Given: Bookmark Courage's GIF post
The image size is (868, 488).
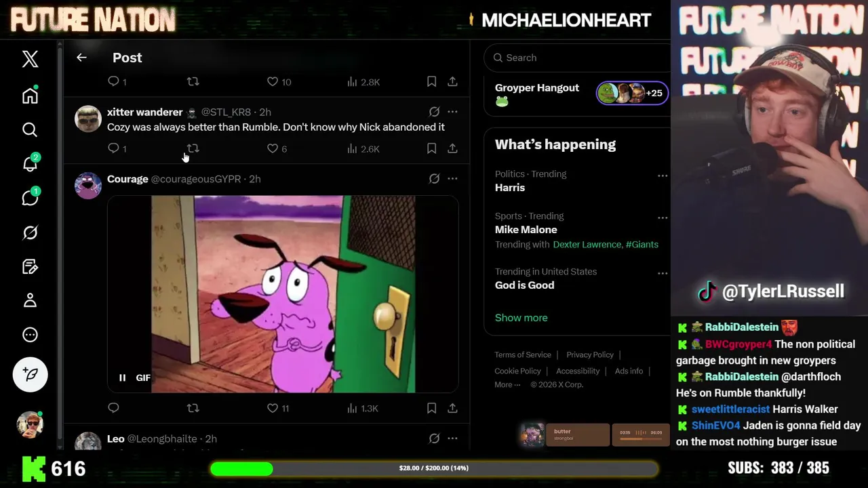Looking at the screenshot, I should point(431,408).
